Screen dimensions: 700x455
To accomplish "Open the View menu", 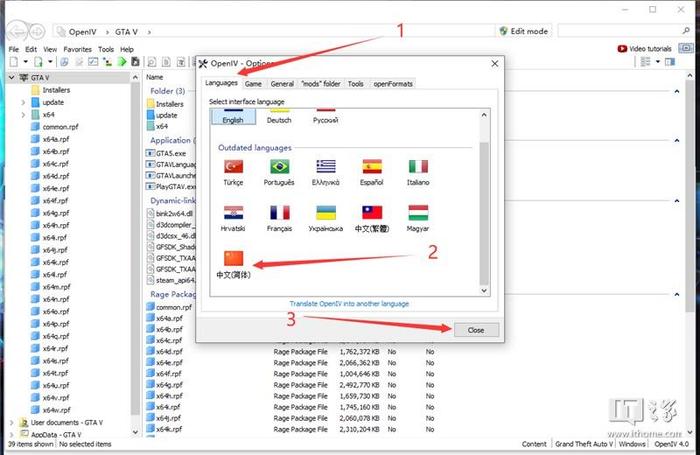I will 50,49.
